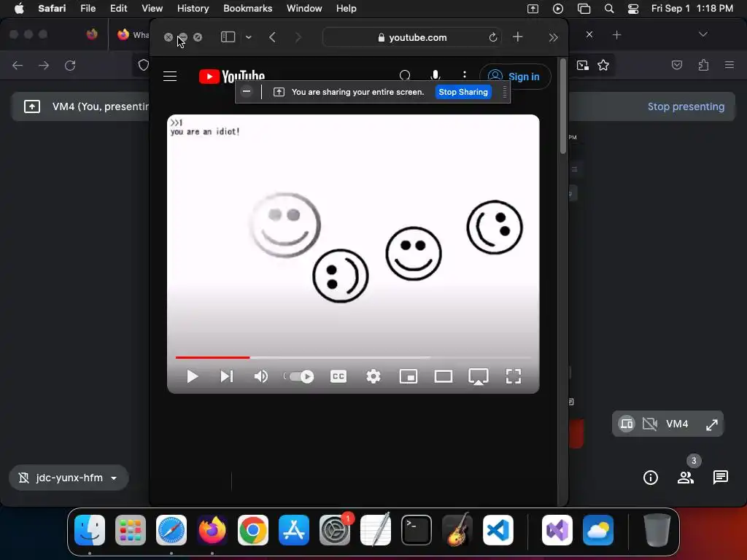
Task: List all Firefox tabs chevron
Action: click(x=703, y=34)
